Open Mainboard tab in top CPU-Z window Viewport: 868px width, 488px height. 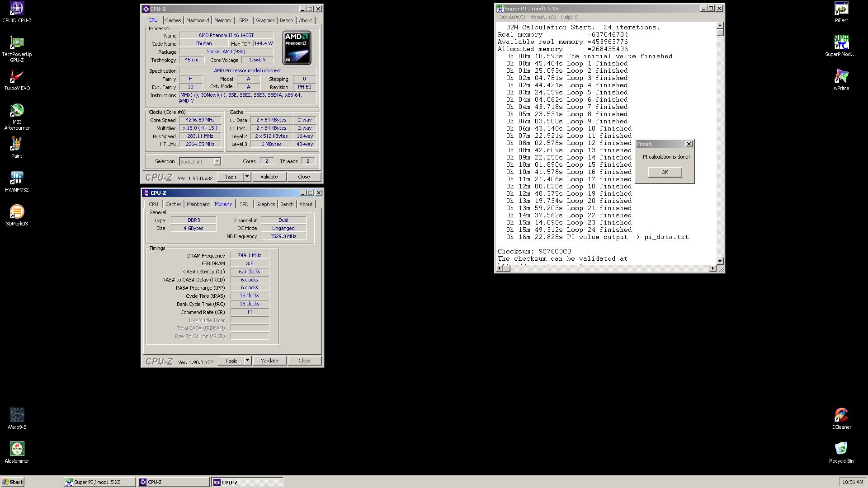pos(198,20)
